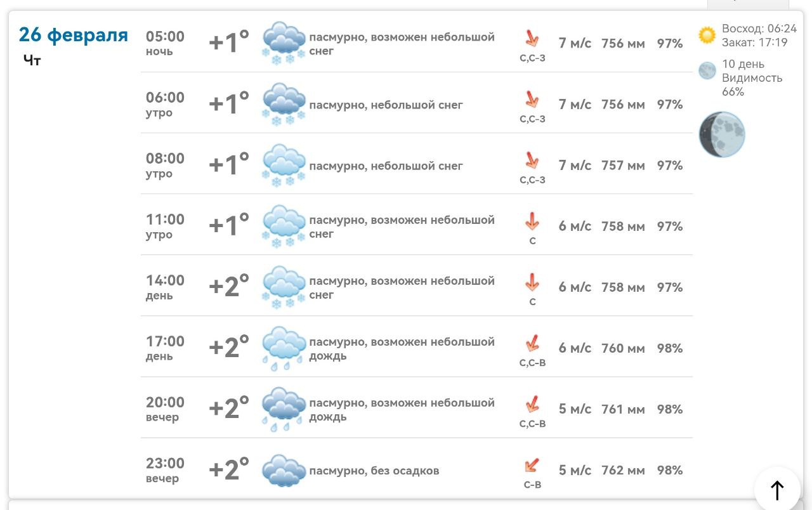Click the snow cloud icon at 08:00
This screenshot has width=812, height=510.
[284, 165]
